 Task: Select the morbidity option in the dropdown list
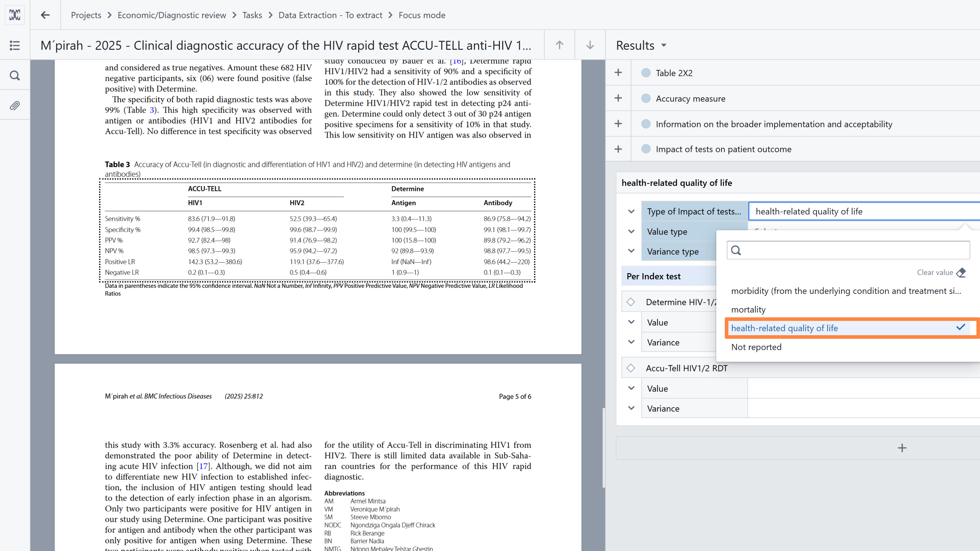[x=846, y=291]
